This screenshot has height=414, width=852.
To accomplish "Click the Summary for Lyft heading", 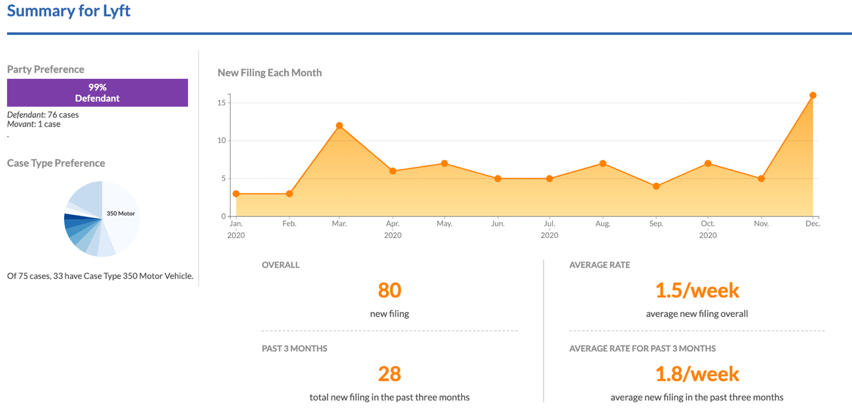I will (x=68, y=11).
